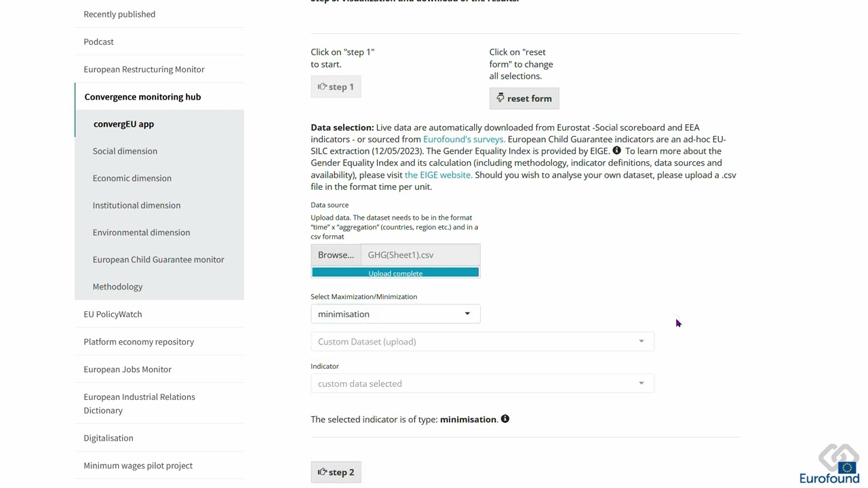Image resolution: width=868 pixels, height=488 pixels.
Task: Click the info icon after 'provided by EIGE'
Action: click(x=616, y=150)
